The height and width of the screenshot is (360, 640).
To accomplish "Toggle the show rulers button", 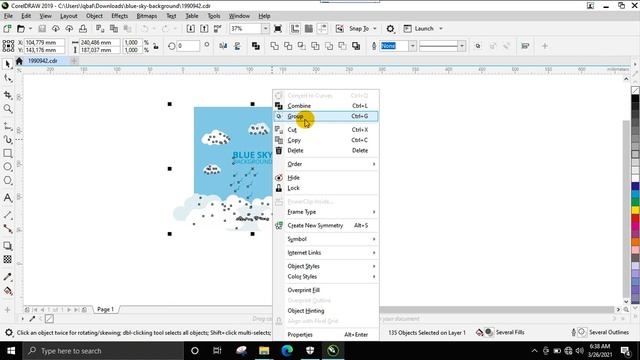I will coord(295,29).
